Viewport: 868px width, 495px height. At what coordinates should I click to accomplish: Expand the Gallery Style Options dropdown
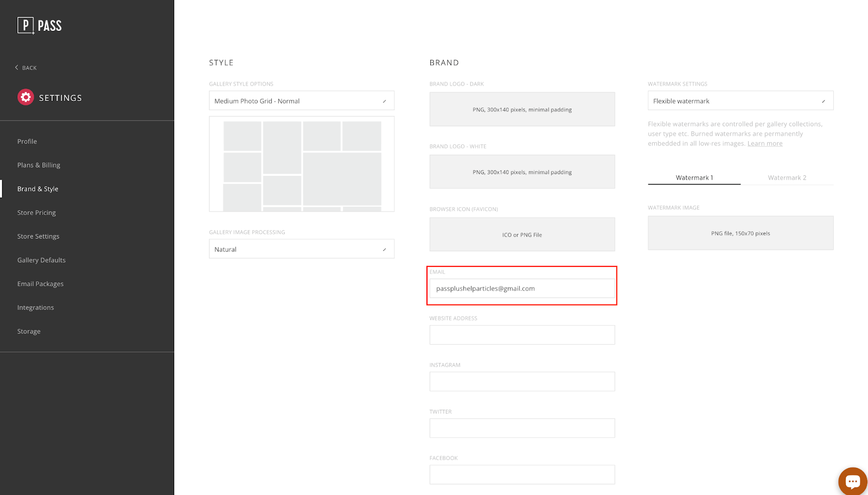(x=302, y=100)
